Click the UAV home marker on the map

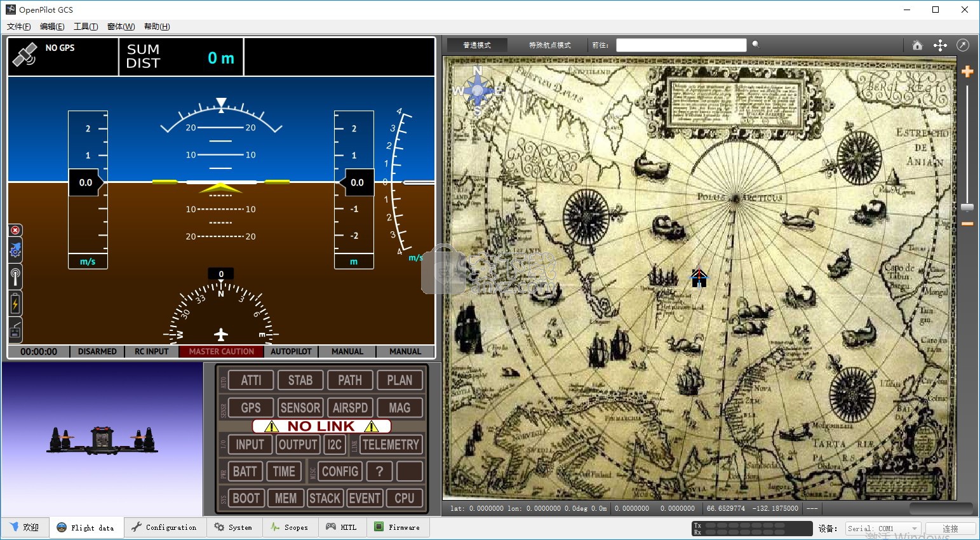[699, 278]
